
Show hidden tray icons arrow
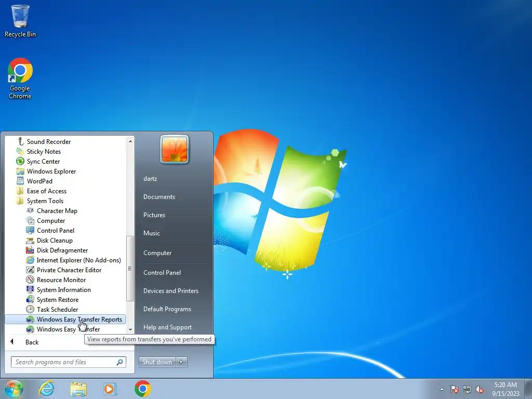coord(442,389)
